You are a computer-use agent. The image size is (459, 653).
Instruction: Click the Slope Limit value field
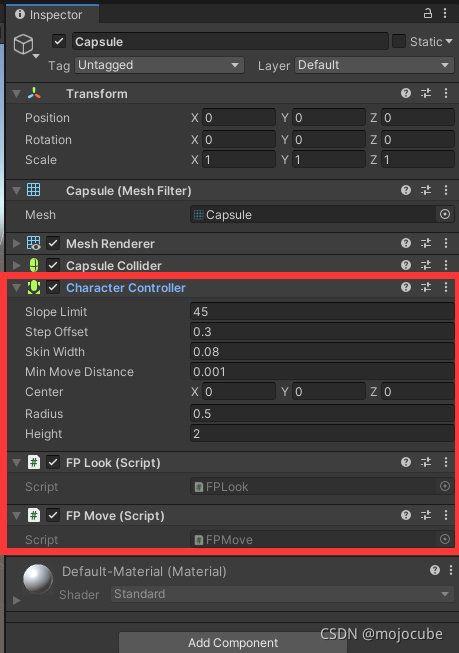[x=322, y=312]
